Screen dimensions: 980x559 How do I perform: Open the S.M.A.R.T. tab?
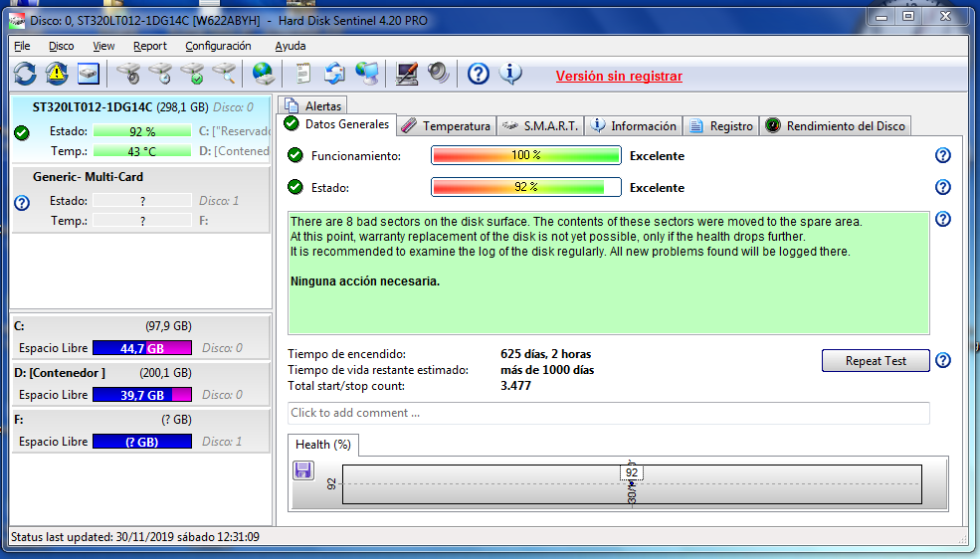[x=540, y=125]
